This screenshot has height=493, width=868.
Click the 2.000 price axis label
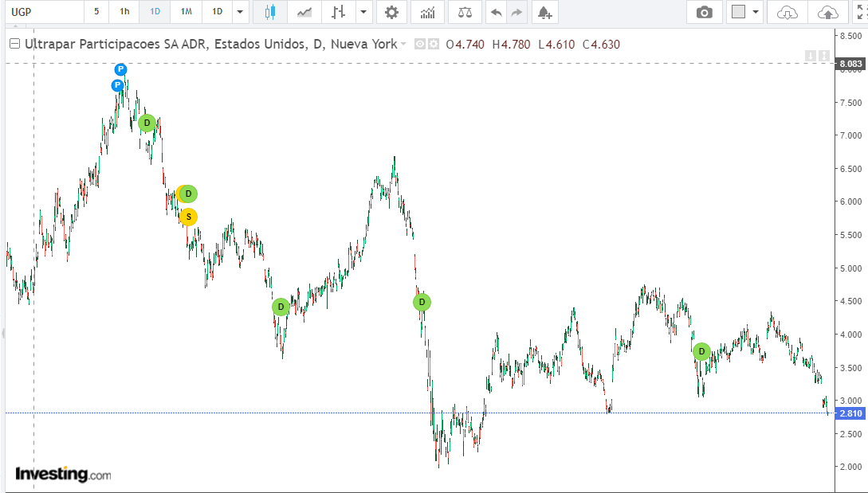coord(850,467)
